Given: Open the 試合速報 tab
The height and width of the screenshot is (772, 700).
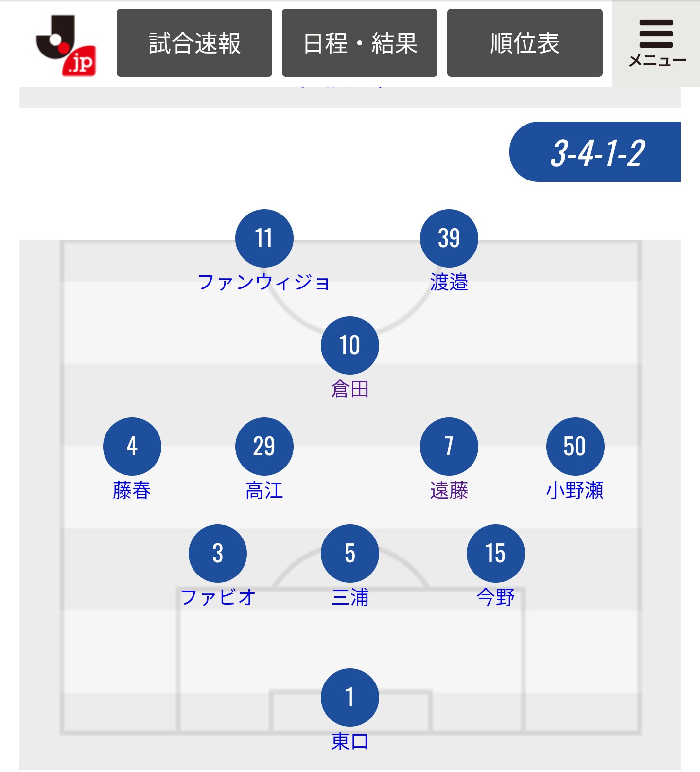Looking at the screenshot, I should (x=194, y=43).
